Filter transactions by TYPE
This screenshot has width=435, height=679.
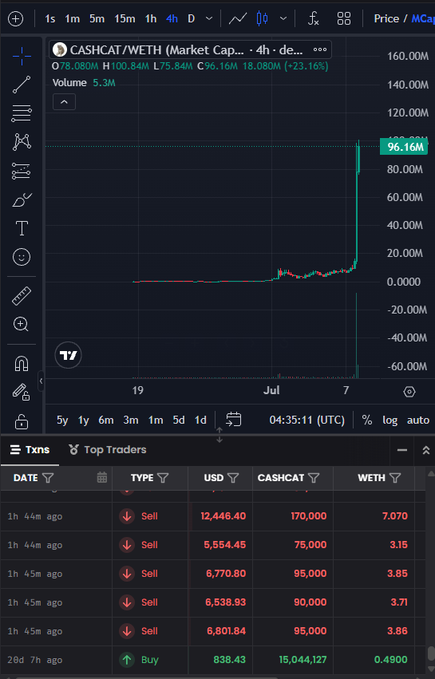click(163, 478)
